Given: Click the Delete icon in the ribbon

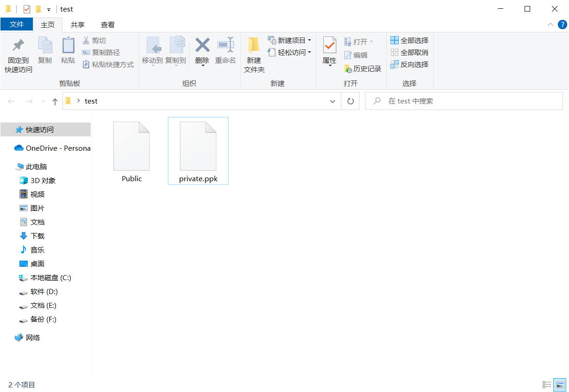Looking at the screenshot, I should [x=202, y=46].
